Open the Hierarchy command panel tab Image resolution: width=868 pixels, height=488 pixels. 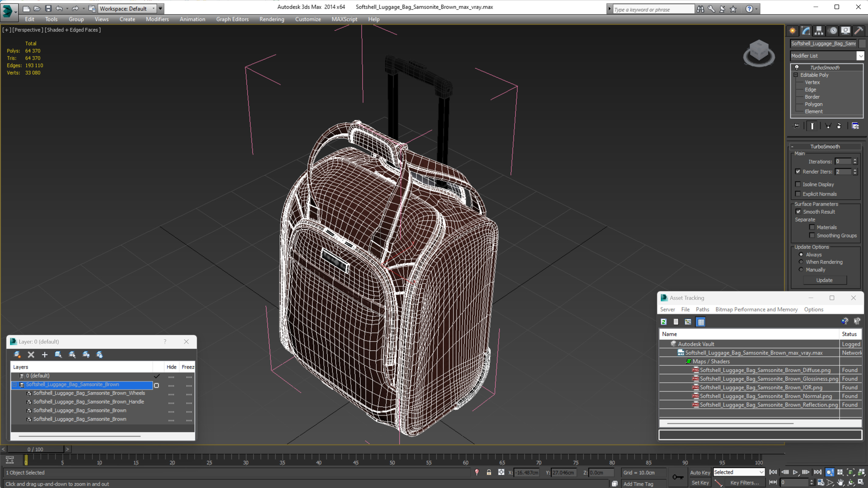click(x=819, y=31)
